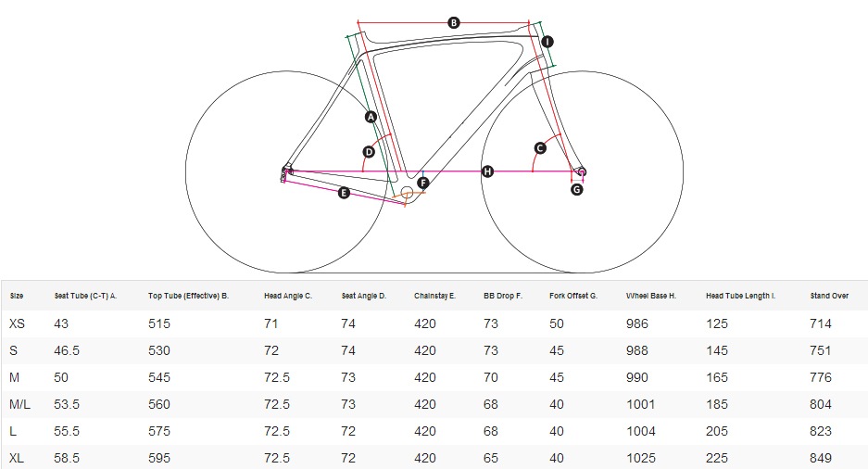Click the G fork offset marker
Image resolution: width=868 pixels, height=469 pixels.
tap(577, 189)
